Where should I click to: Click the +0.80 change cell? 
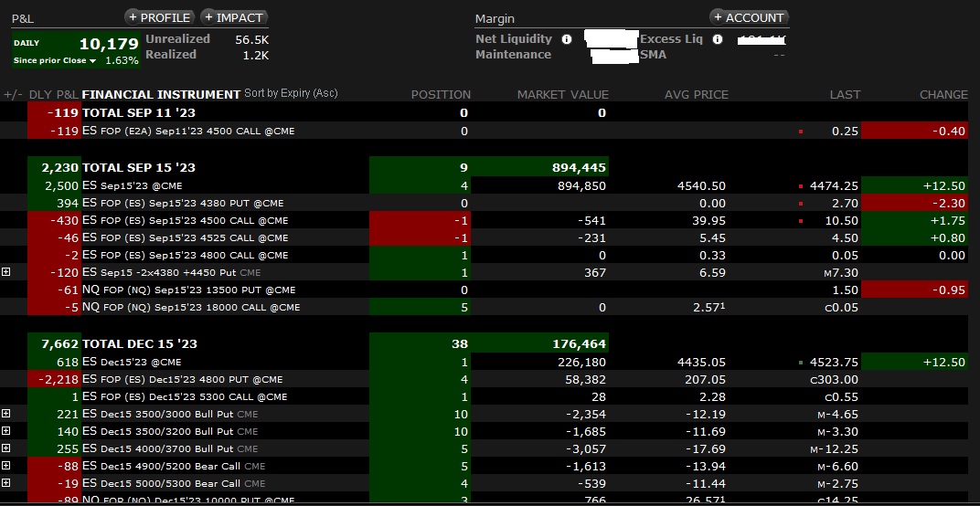pos(914,237)
